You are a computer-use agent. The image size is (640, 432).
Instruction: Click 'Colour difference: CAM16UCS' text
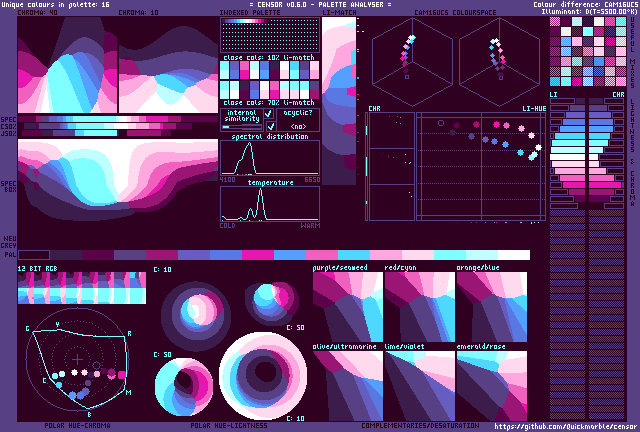tap(585, 4)
